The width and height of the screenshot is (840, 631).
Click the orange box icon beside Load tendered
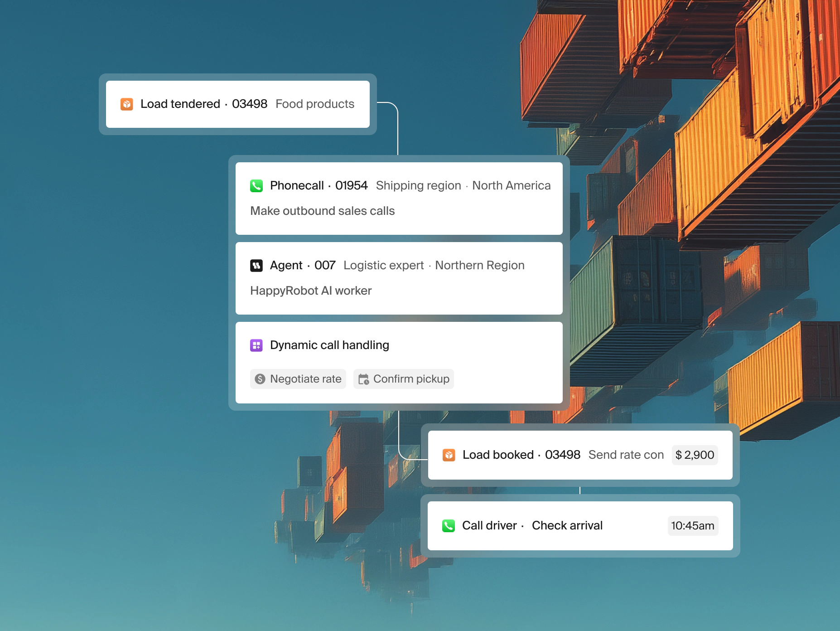pos(127,104)
